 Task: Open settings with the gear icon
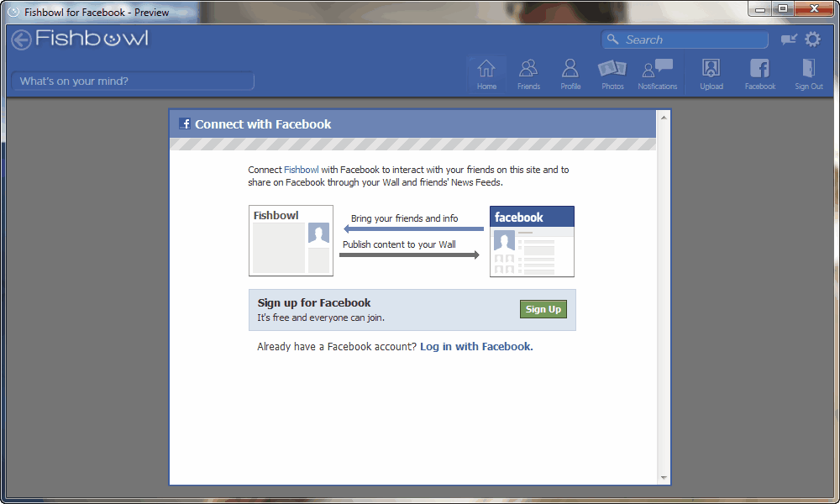point(812,39)
